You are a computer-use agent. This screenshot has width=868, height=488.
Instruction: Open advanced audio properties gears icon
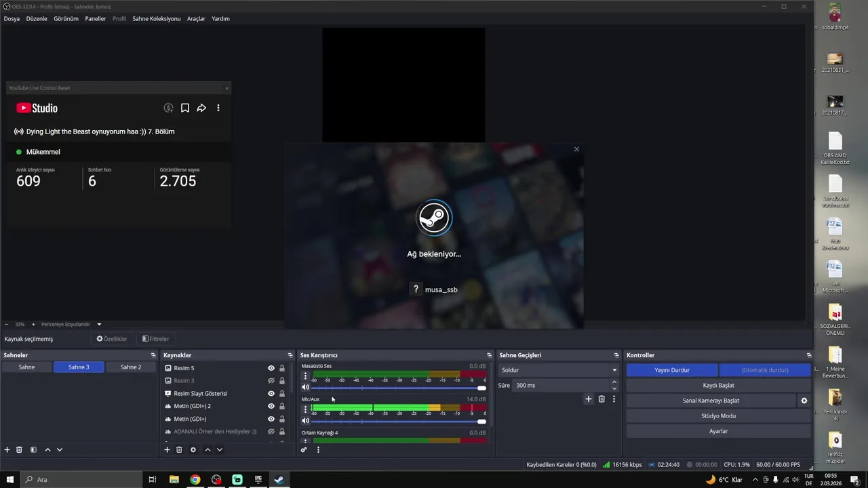tap(304, 449)
